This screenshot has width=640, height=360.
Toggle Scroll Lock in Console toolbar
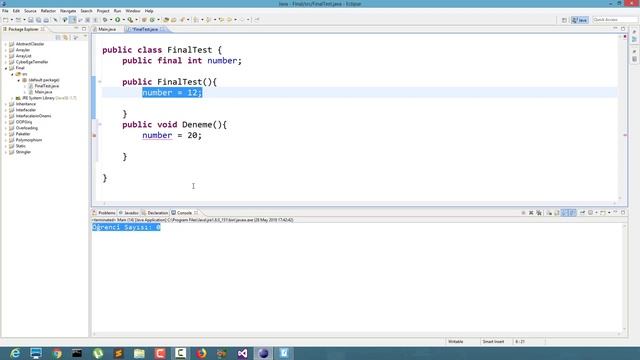[557, 213]
